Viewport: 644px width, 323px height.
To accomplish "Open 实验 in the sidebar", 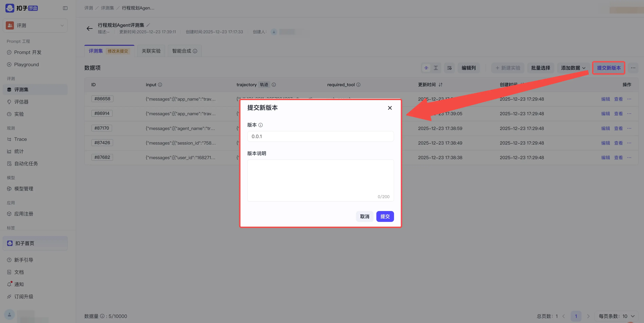I will pos(35,114).
